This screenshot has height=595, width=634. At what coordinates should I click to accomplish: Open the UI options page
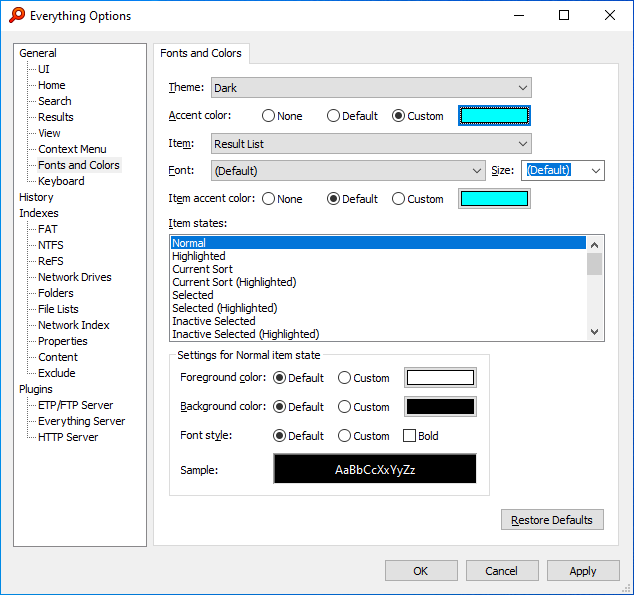[x=44, y=69]
